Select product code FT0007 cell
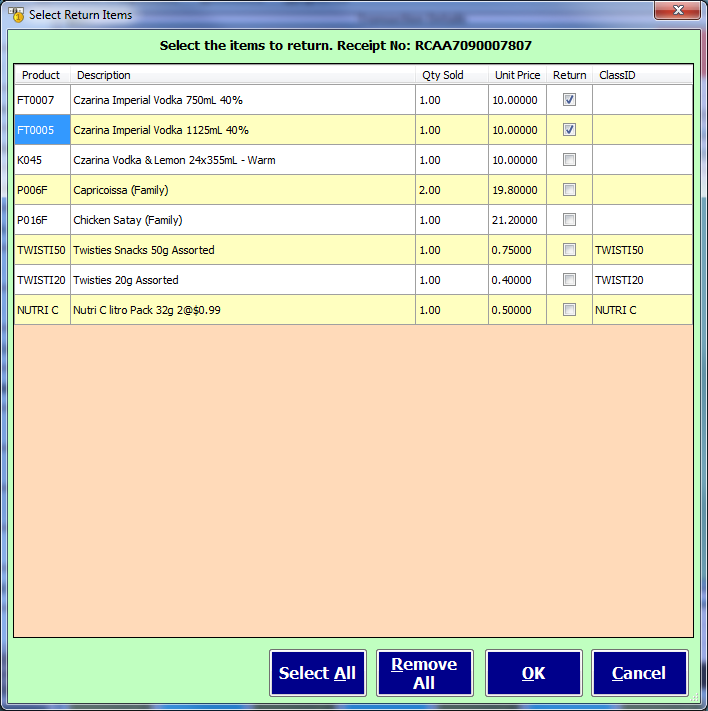The height and width of the screenshot is (711, 708). pos(42,100)
